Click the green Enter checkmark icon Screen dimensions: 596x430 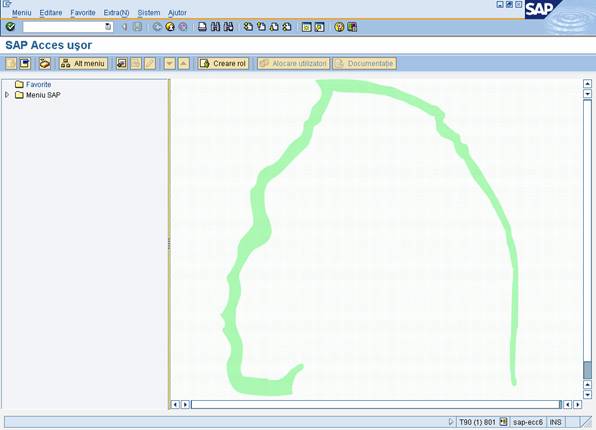[x=11, y=27]
